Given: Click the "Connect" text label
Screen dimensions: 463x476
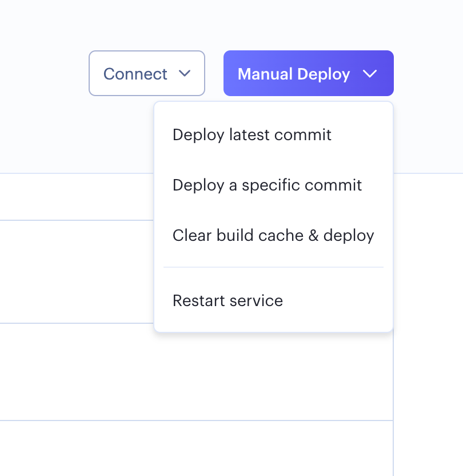Looking at the screenshot, I should 135,74.
